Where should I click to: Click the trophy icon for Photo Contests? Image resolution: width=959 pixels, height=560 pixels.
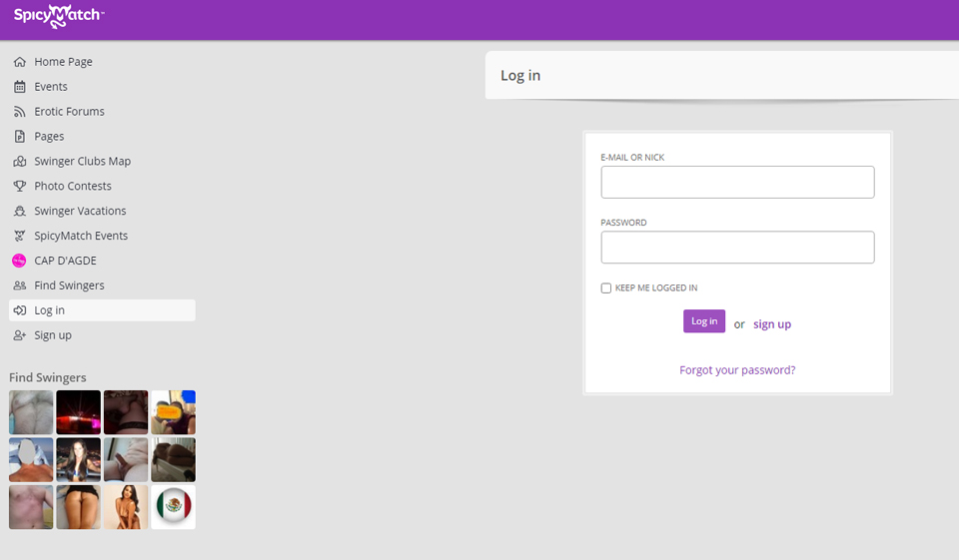pos(20,187)
